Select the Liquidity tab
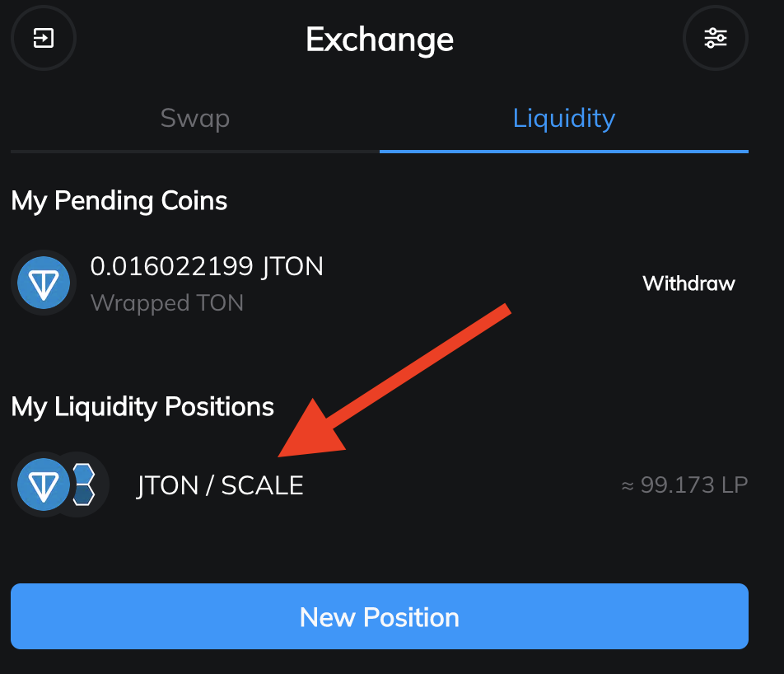784x674 pixels. click(563, 118)
